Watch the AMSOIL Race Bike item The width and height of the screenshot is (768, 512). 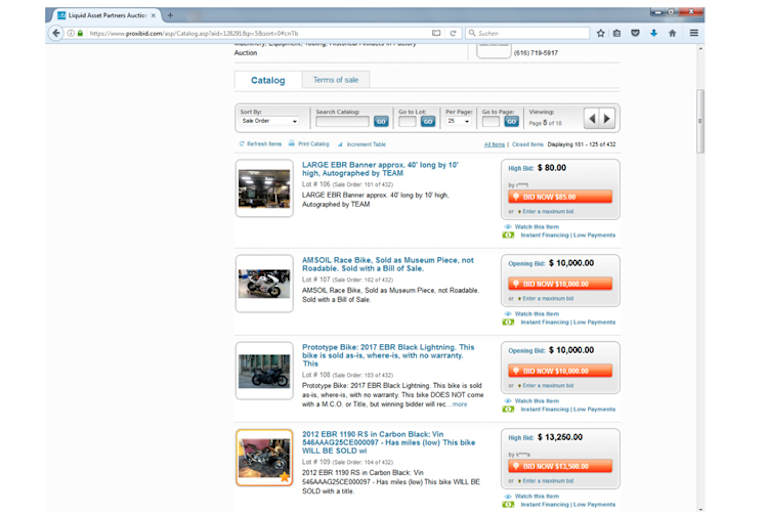pos(537,314)
